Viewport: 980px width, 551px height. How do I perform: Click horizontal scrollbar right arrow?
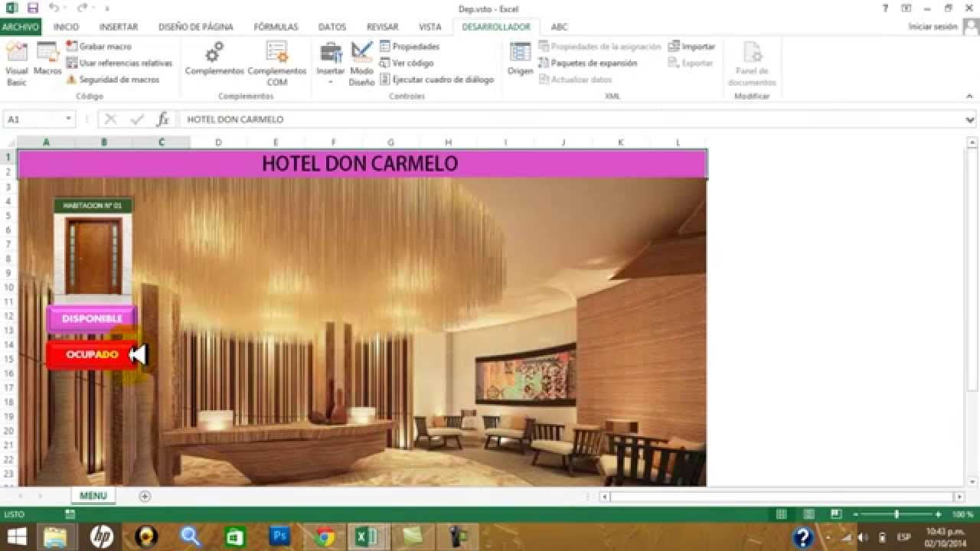(x=959, y=497)
